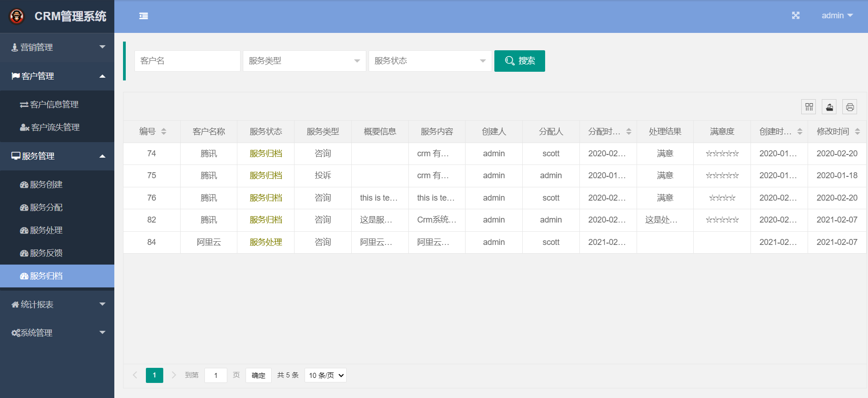Open 服务处理 menu item
The image size is (868, 398).
click(57, 230)
